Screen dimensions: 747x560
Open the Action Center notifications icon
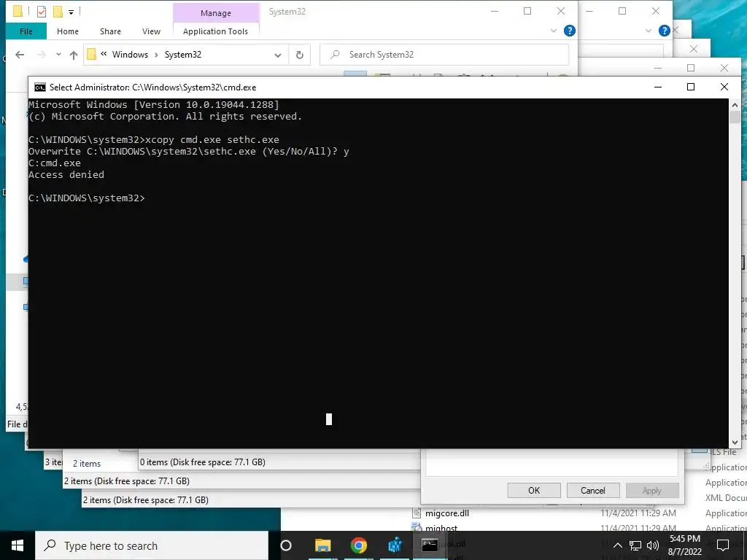(x=723, y=545)
